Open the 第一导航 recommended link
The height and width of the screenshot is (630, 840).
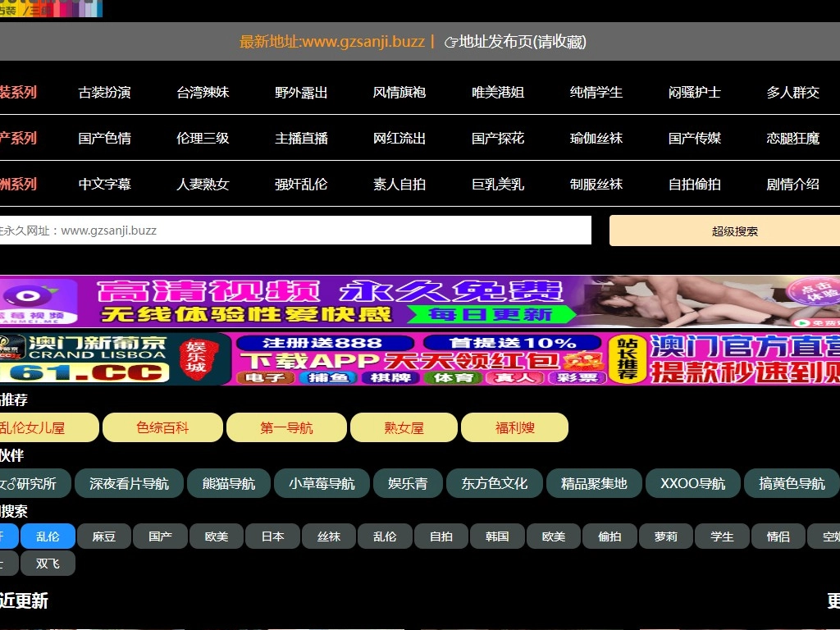point(286,427)
